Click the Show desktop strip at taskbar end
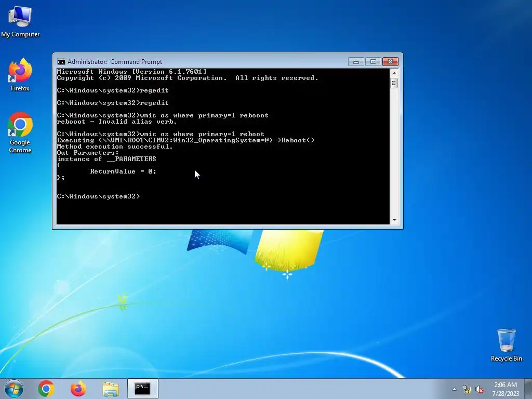532x399 pixels. 529,389
